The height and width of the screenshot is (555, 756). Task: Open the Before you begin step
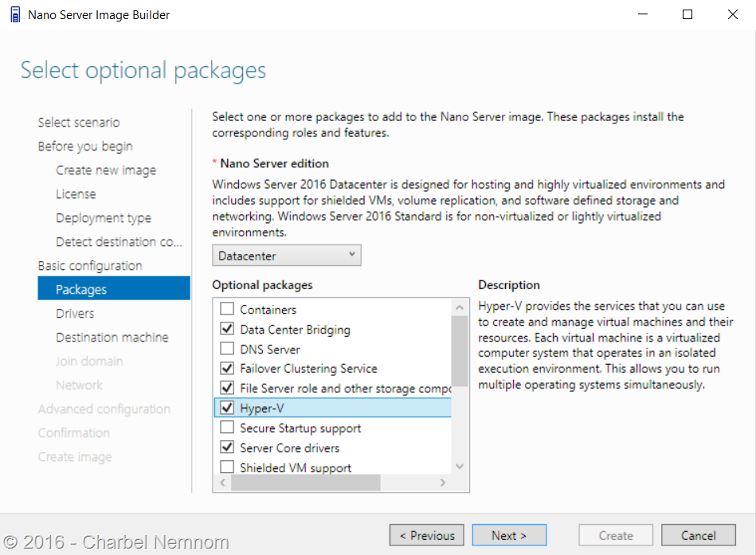click(x=85, y=147)
